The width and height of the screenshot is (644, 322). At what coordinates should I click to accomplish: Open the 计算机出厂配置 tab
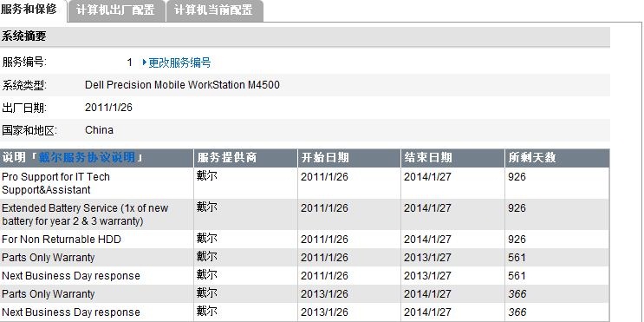pyautogui.click(x=116, y=10)
